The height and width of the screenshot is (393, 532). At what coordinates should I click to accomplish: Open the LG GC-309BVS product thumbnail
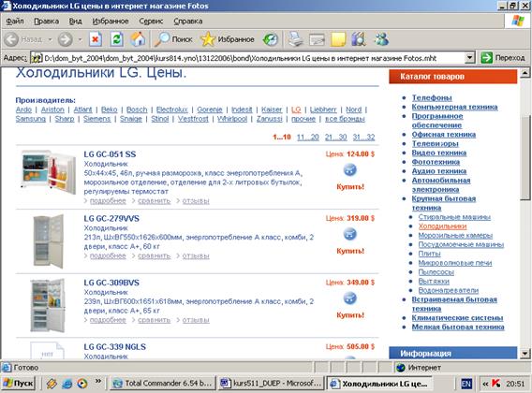pyautogui.click(x=47, y=305)
